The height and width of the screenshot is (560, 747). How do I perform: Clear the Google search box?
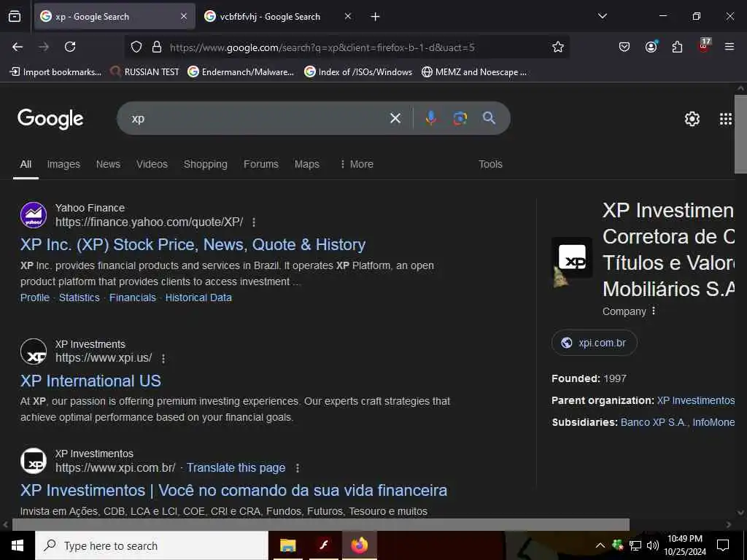click(395, 118)
